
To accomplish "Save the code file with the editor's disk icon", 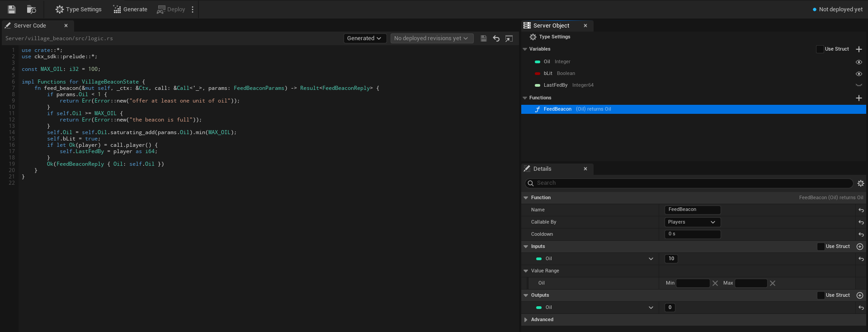I will tap(483, 38).
